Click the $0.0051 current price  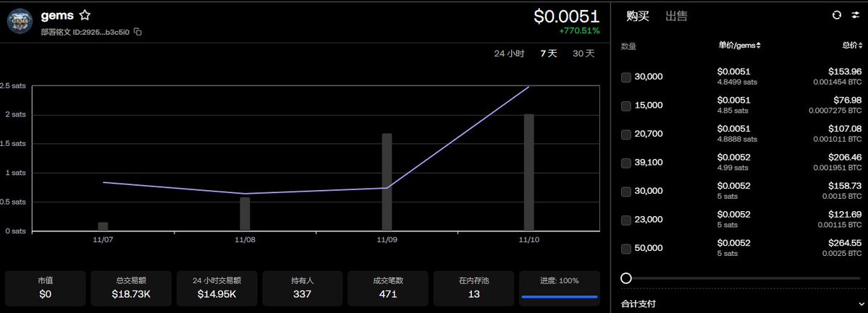click(566, 17)
